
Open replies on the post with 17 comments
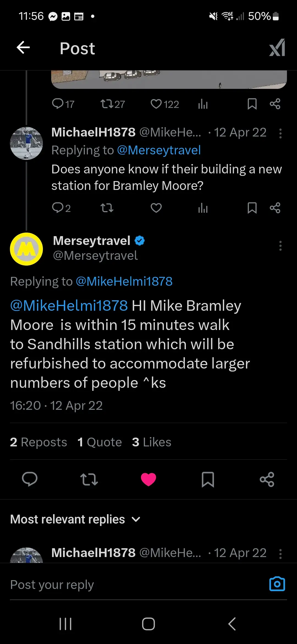(x=63, y=104)
